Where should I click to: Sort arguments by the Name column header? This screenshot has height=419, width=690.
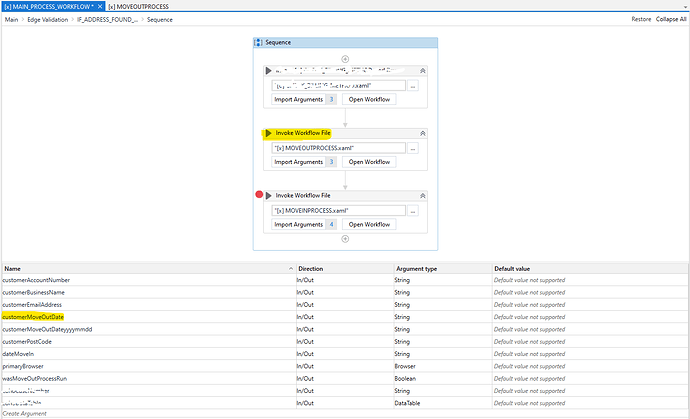[149, 268]
